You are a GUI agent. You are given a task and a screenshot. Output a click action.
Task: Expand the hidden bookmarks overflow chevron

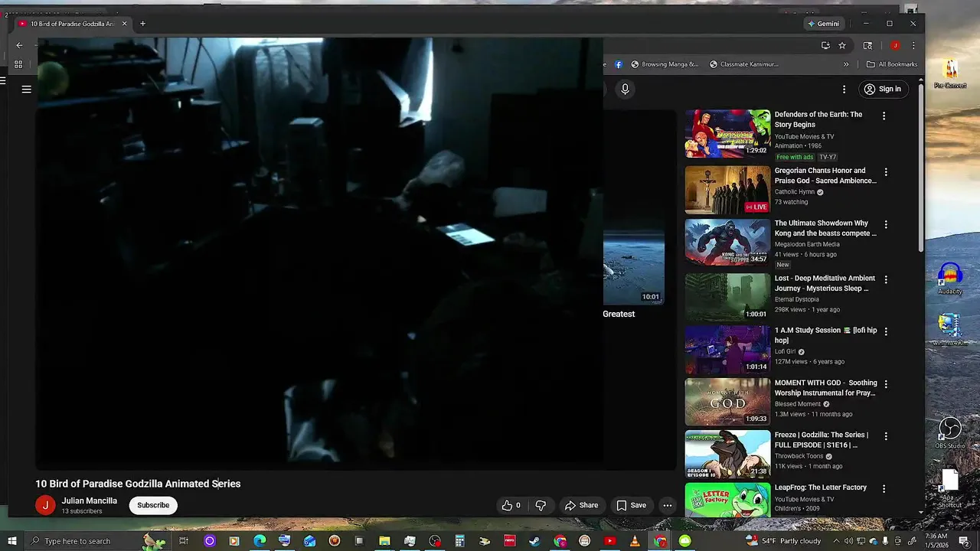(846, 64)
